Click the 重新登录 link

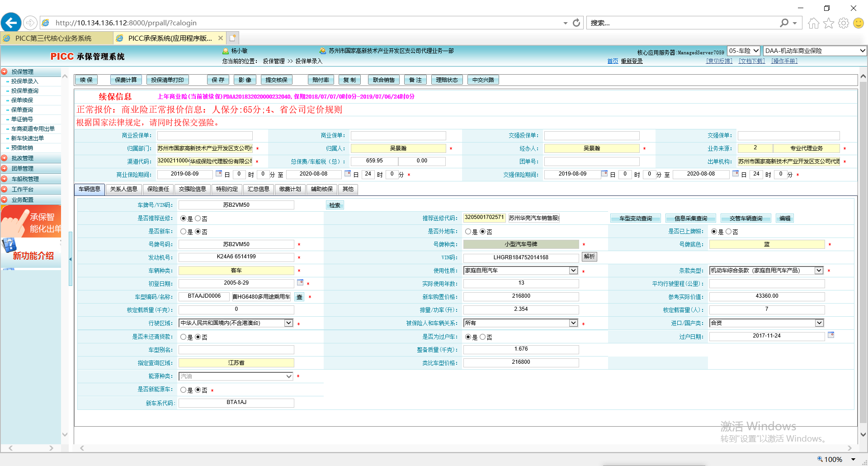(632, 61)
